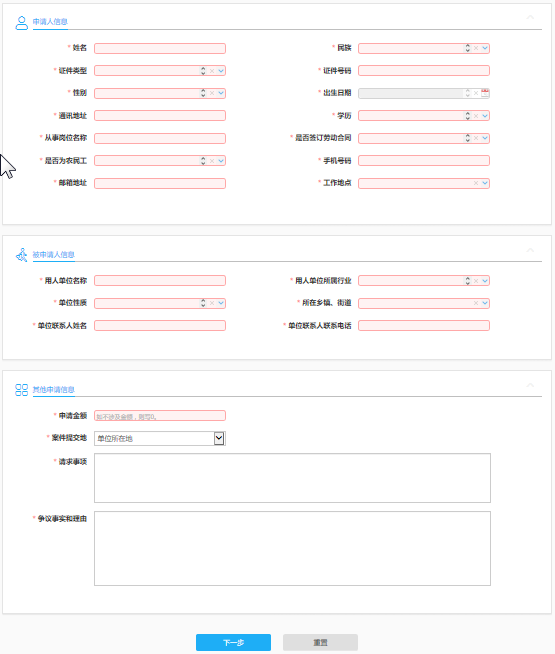Click the calendar icon in 出生日期 field
555x654 pixels.
point(485,93)
